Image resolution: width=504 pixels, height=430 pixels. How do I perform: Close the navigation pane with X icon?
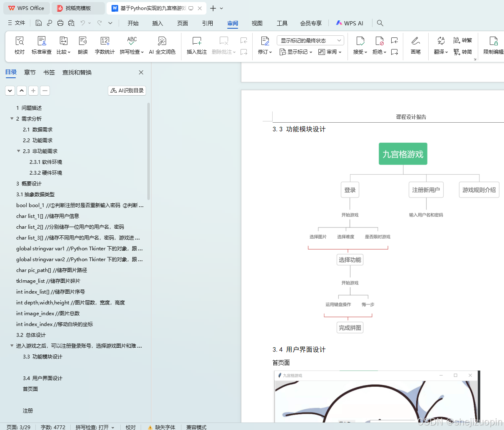(141, 72)
